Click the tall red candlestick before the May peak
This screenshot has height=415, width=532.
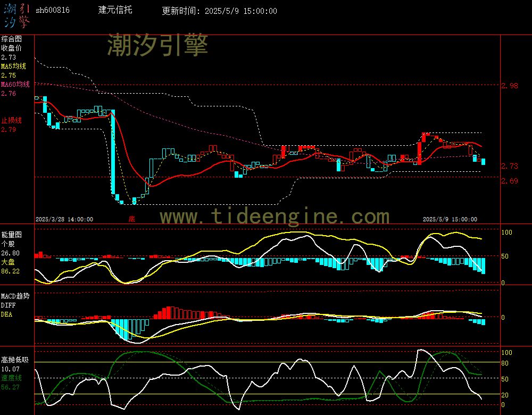(420, 153)
